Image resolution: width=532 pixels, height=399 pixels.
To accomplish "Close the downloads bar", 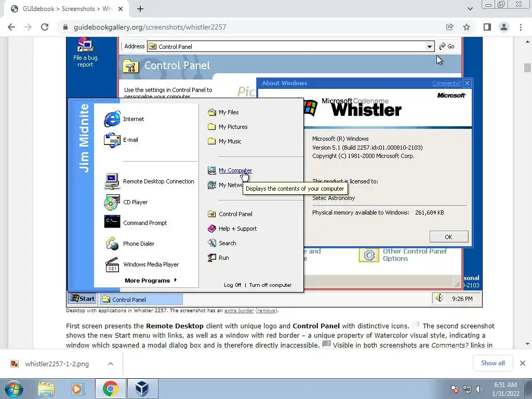I will point(523,363).
